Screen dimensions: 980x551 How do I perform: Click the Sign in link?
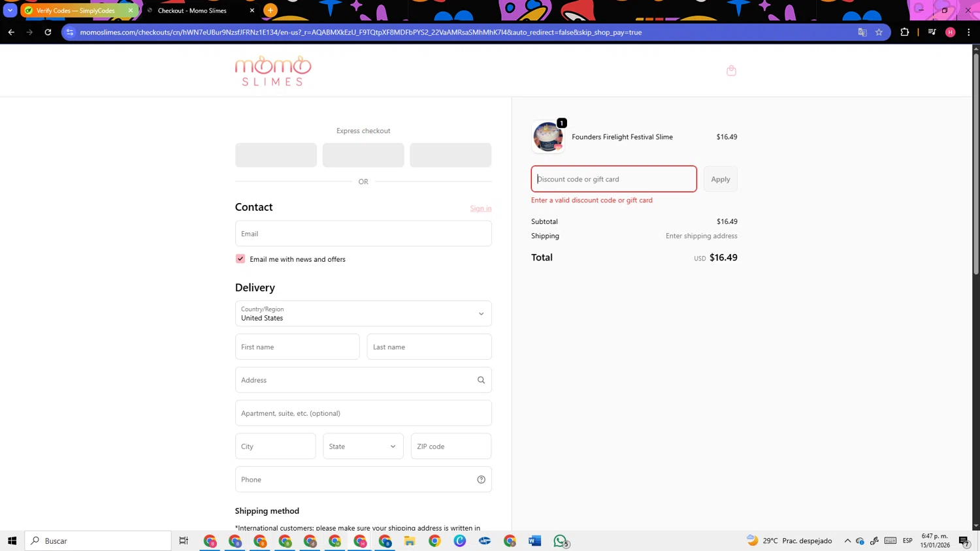[x=481, y=208]
